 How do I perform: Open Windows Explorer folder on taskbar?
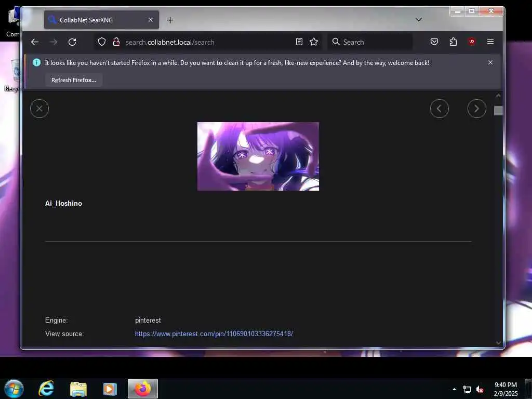point(78,389)
